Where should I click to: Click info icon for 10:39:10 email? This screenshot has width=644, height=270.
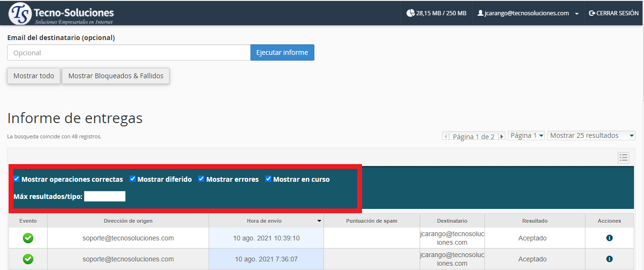tap(609, 238)
